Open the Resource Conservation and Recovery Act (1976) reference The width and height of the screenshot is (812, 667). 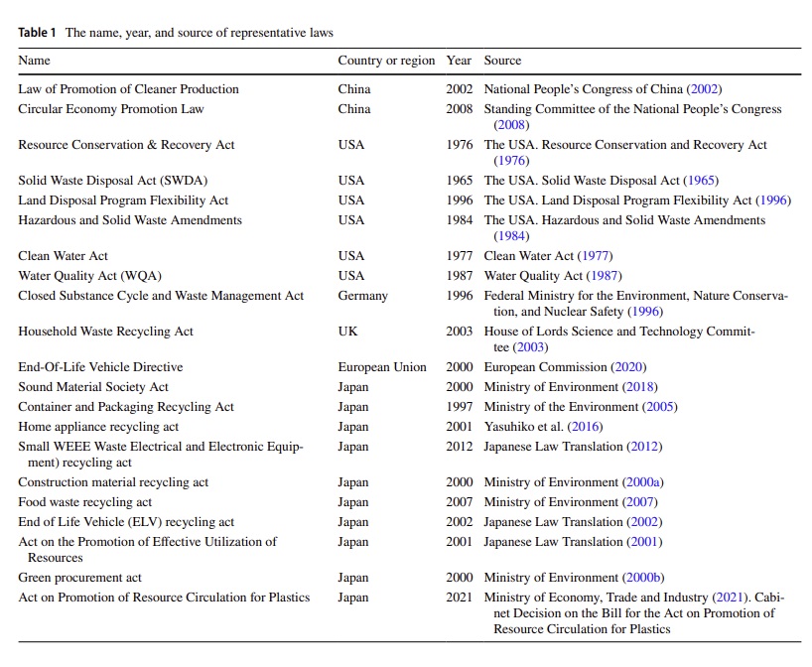512,161
